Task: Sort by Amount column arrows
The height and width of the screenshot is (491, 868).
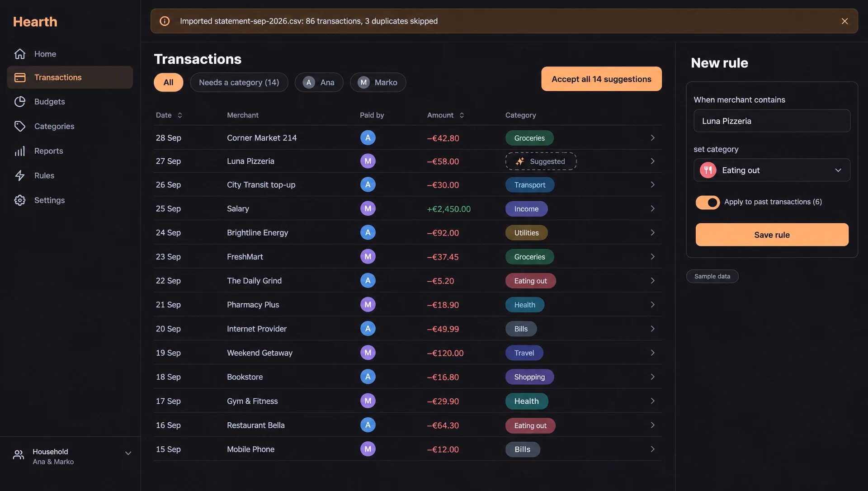Action: (462, 115)
